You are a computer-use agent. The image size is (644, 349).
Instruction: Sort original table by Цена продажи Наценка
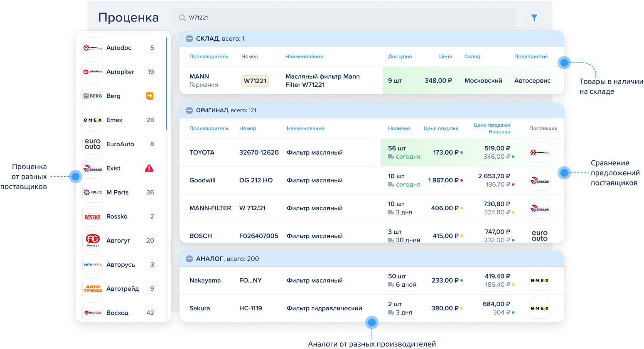coord(492,128)
